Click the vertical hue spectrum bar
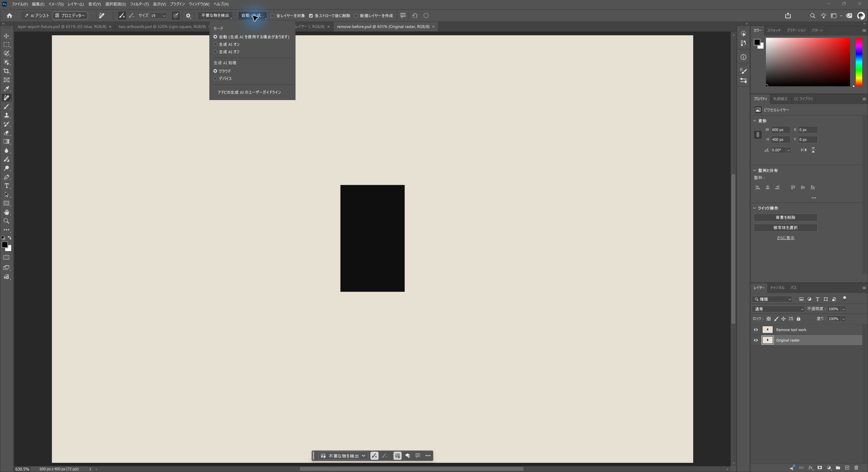Screen dimensions: 868x472 [859, 62]
